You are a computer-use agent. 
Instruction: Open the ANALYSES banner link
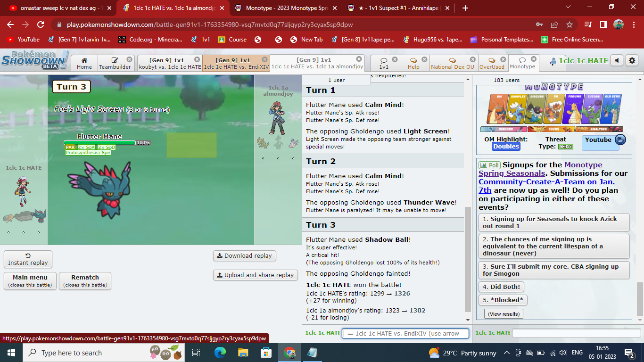pyautogui.click(x=599, y=129)
